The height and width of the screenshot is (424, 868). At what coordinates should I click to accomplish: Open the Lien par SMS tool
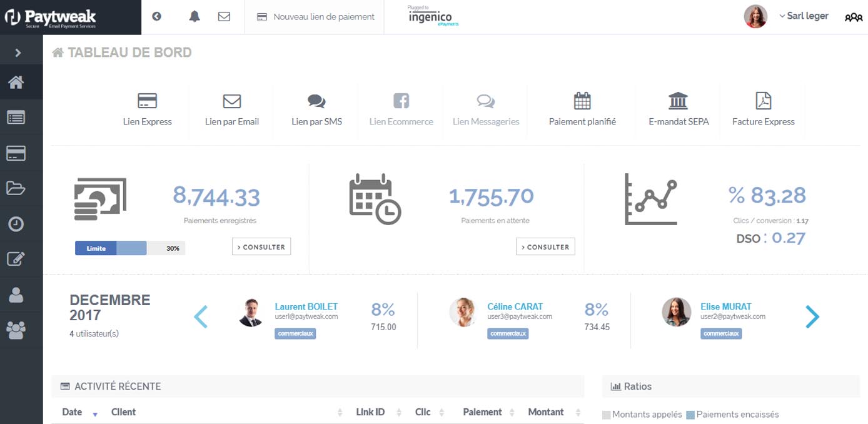[316, 111]
